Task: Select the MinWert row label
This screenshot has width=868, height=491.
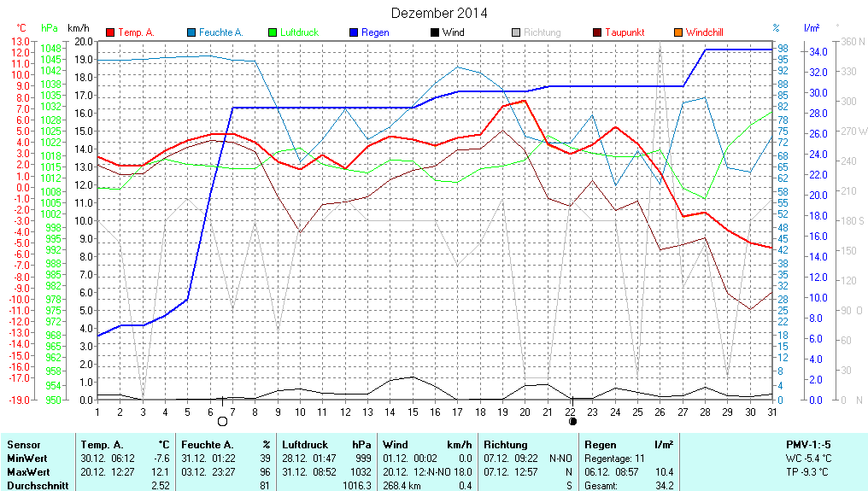Action: coord(28,459)
